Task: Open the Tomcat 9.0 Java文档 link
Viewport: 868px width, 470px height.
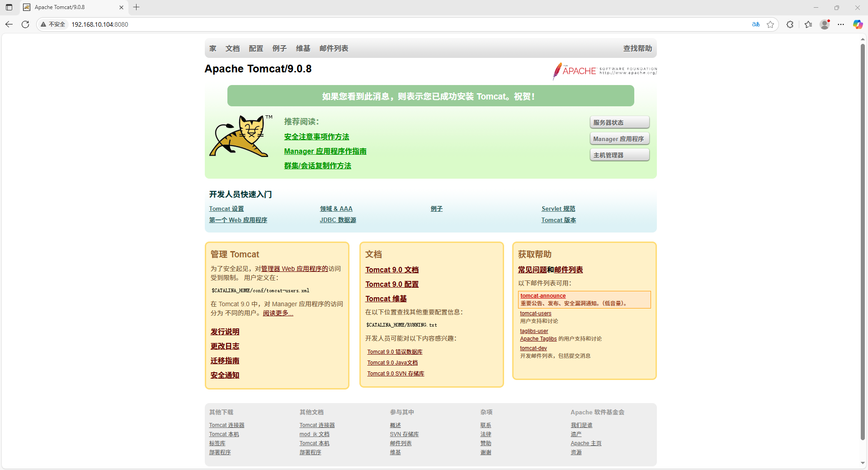Action: 392,363
